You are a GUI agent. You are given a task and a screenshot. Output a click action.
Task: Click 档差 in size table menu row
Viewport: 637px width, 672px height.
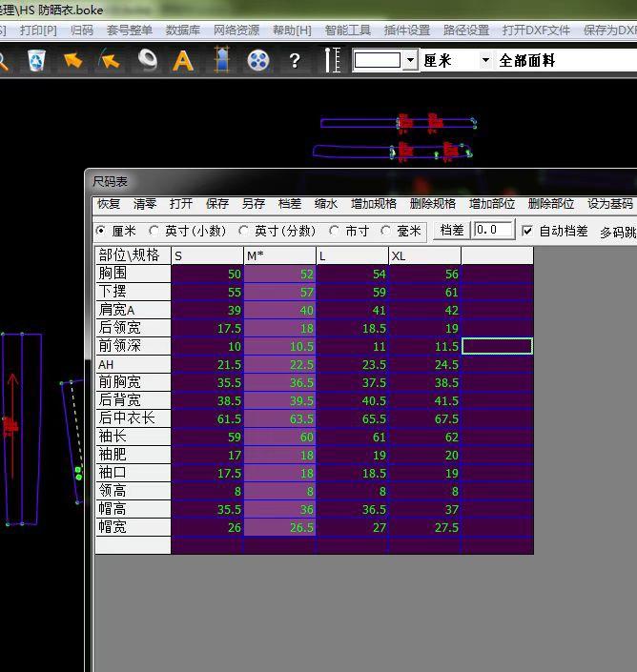pyautogui.click(x=289, y=204)
